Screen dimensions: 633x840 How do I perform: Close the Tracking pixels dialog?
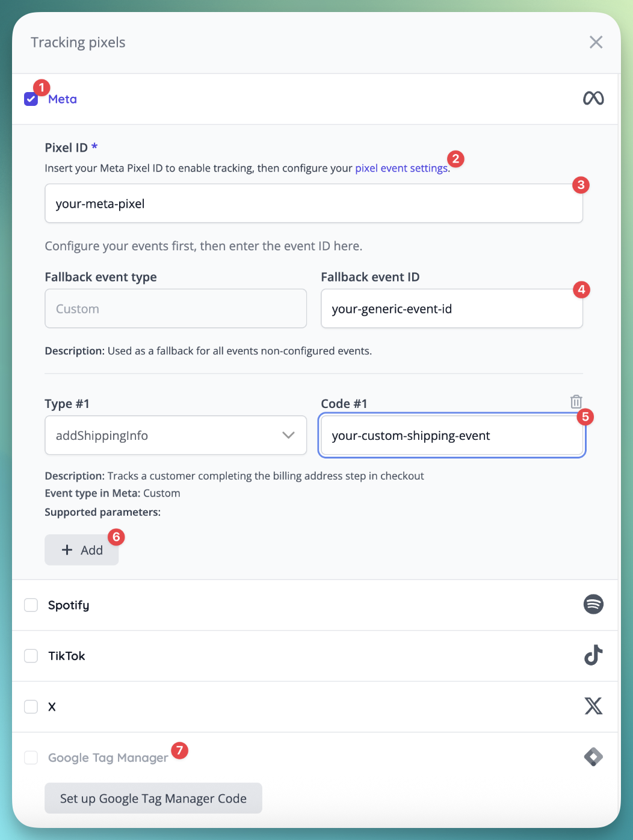click(x=596, y=42)
